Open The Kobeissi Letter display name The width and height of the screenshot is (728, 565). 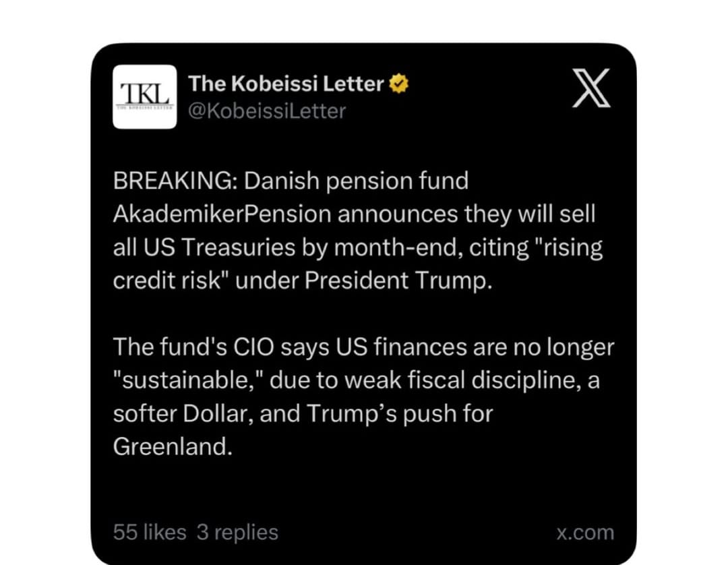[286, 84]
